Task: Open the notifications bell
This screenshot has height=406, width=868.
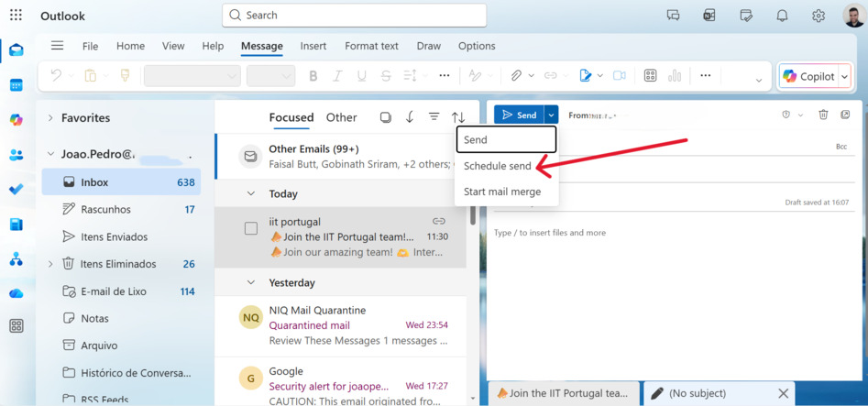Action: pos(782,16)
